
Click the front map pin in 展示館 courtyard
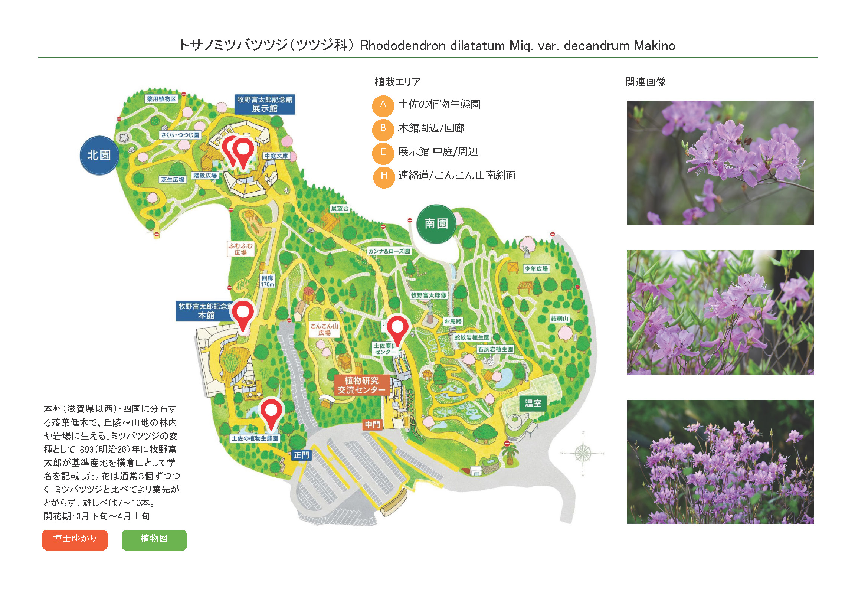click(243, 151)
